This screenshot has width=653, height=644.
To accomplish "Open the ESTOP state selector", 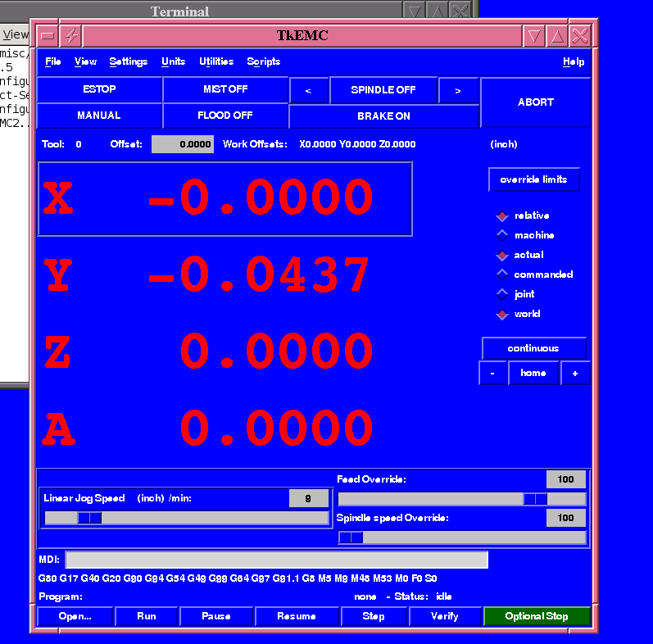I will pos(99,89).
